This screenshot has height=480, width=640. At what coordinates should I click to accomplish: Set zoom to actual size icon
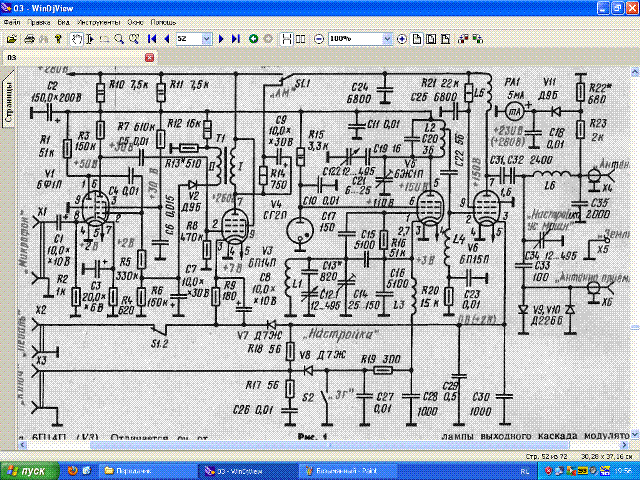click(x=416, y=39)
